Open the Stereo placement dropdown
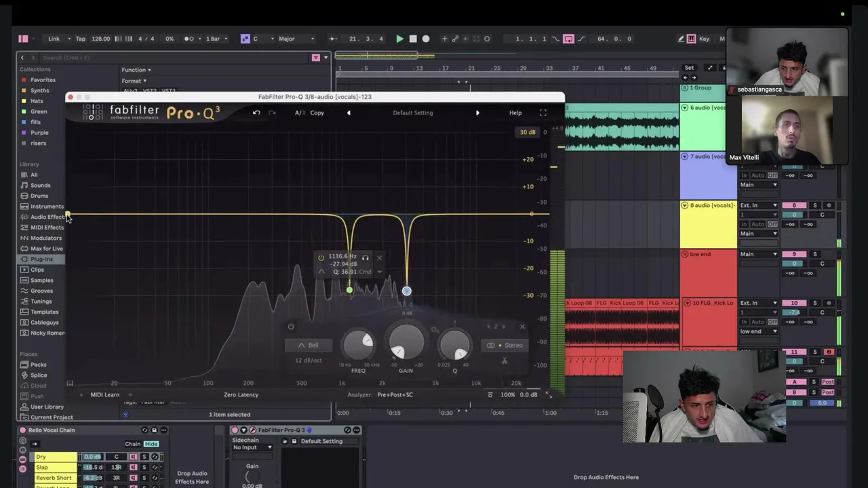Screen dimensions: 868x488 tap(505, 345)
